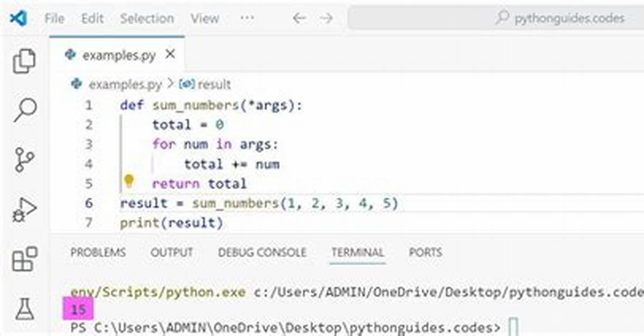Open the Search view icon
Viewport: 644px width, 336px height.
coord(24,110)
